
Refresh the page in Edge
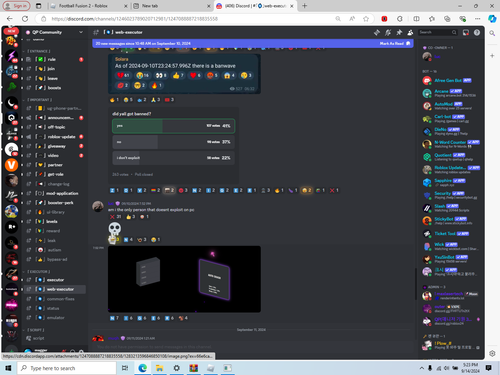coord(25,19)
